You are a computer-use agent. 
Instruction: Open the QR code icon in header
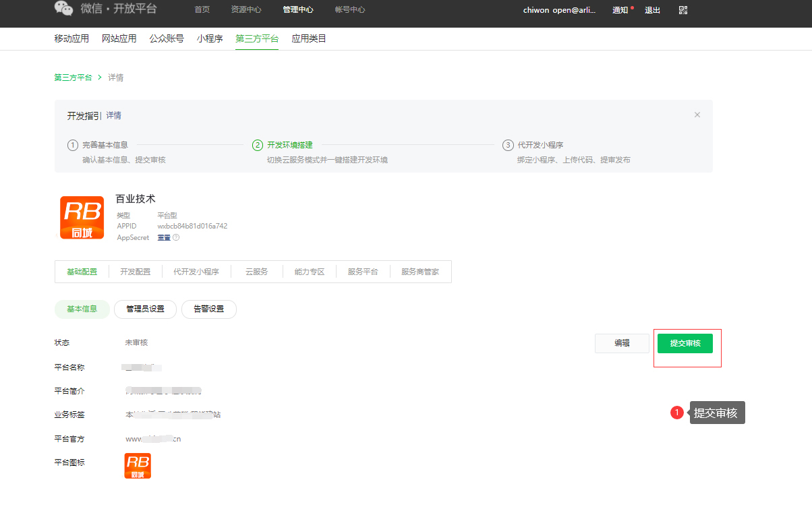pyautogui.click(x=683, y=10)
